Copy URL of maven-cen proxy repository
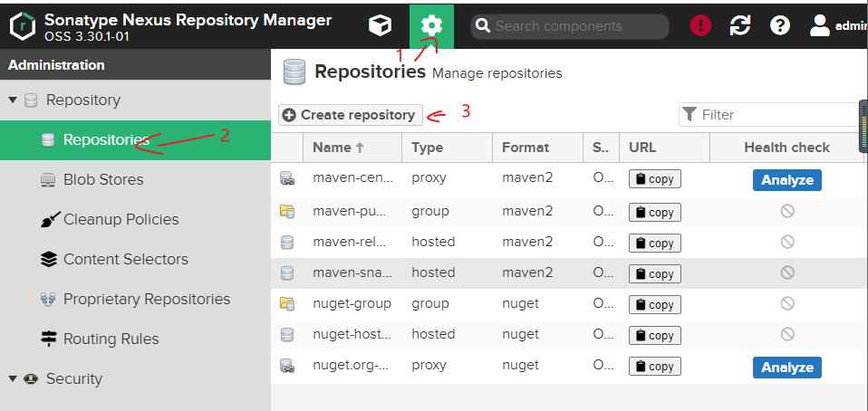This screenshot has width=868, height=411. pyautogui.click(x=655, y=180)
